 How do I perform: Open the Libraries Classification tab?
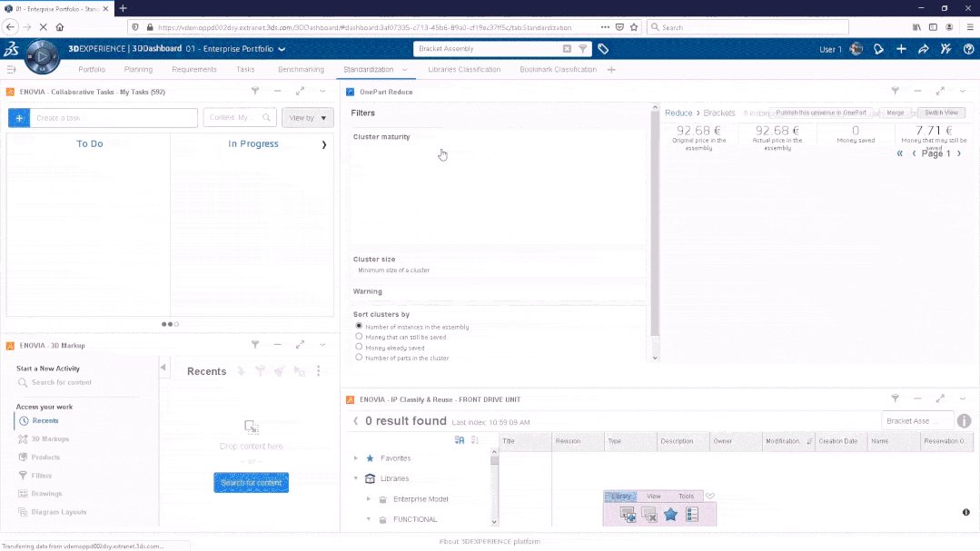point(464,69)
